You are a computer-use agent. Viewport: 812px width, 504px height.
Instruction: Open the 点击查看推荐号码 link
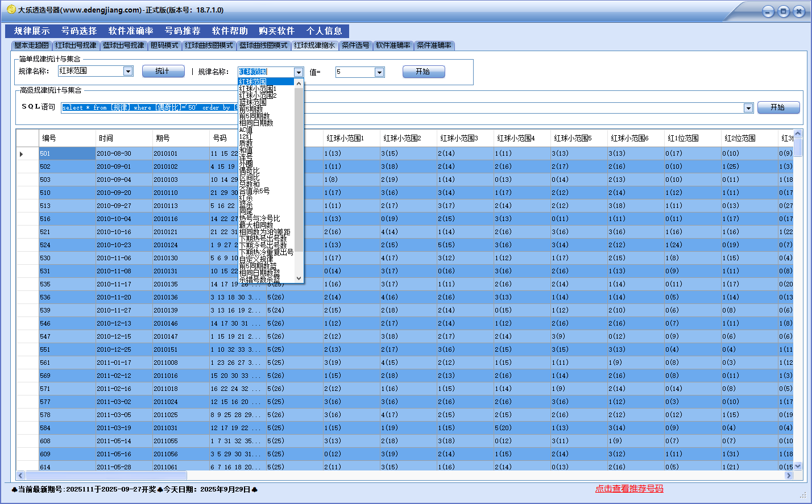point(629,489)
